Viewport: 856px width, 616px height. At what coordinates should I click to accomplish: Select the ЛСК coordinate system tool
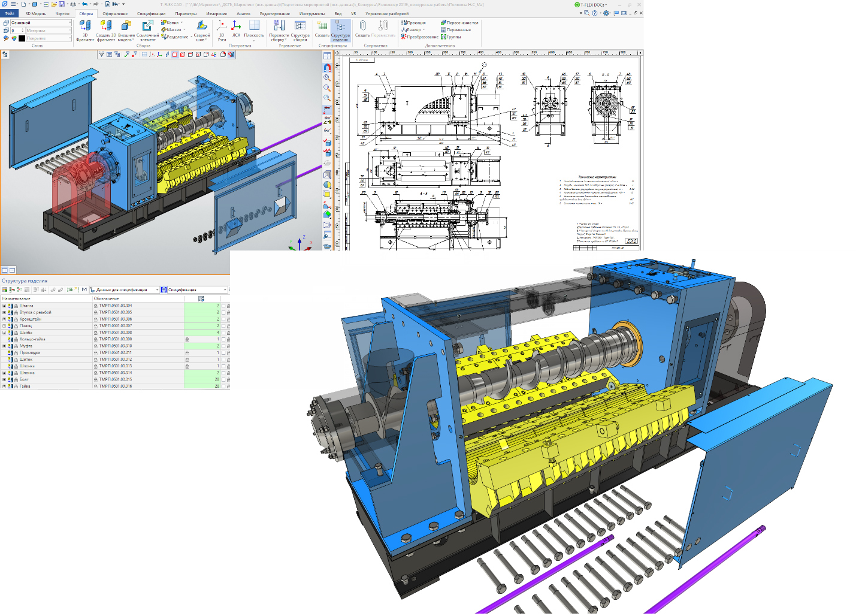click(236, 29)
